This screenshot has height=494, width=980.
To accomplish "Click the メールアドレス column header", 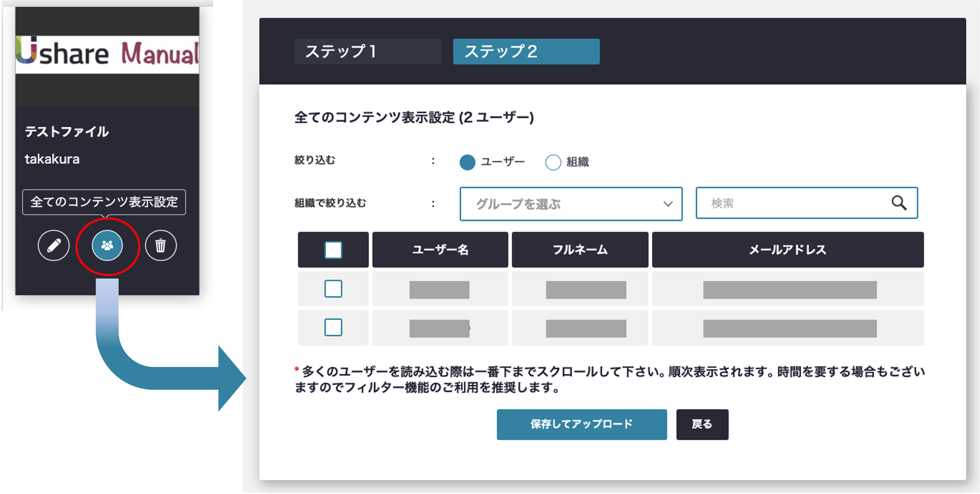I will click(x=788, y=250).
